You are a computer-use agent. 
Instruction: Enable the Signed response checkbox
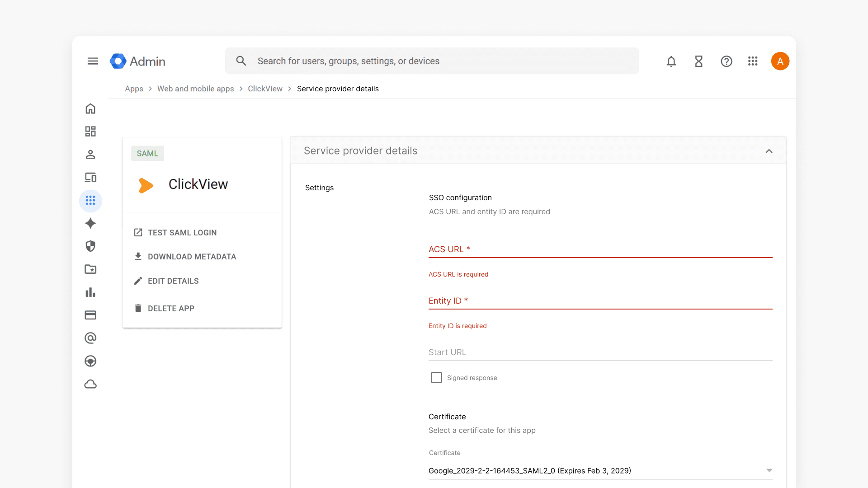436,378
